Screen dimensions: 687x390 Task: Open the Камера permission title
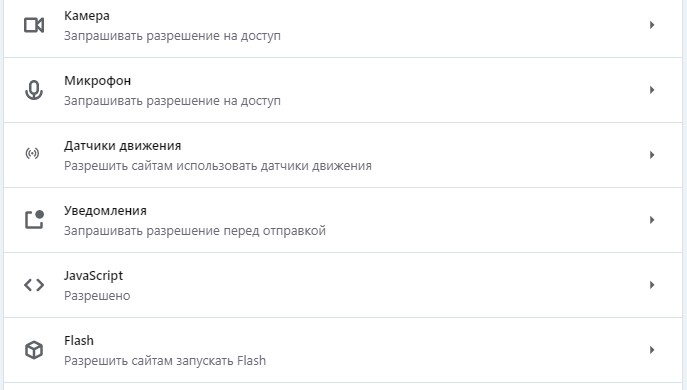[x=87, y=16]
